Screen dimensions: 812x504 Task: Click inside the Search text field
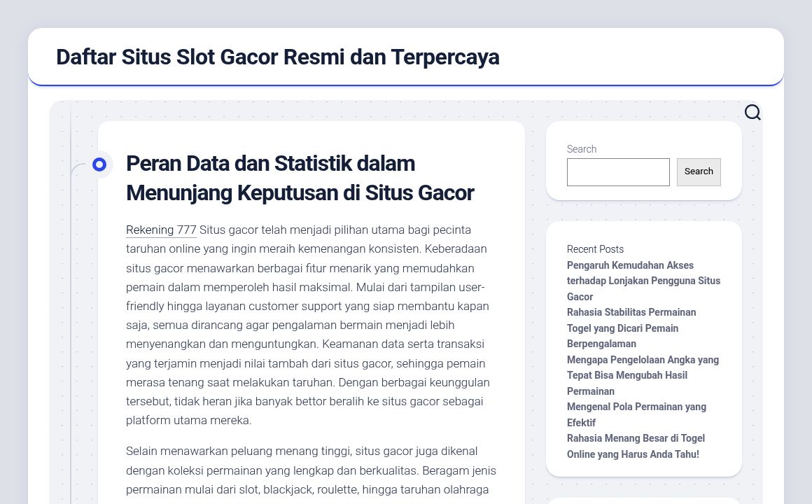coord(618,171)
